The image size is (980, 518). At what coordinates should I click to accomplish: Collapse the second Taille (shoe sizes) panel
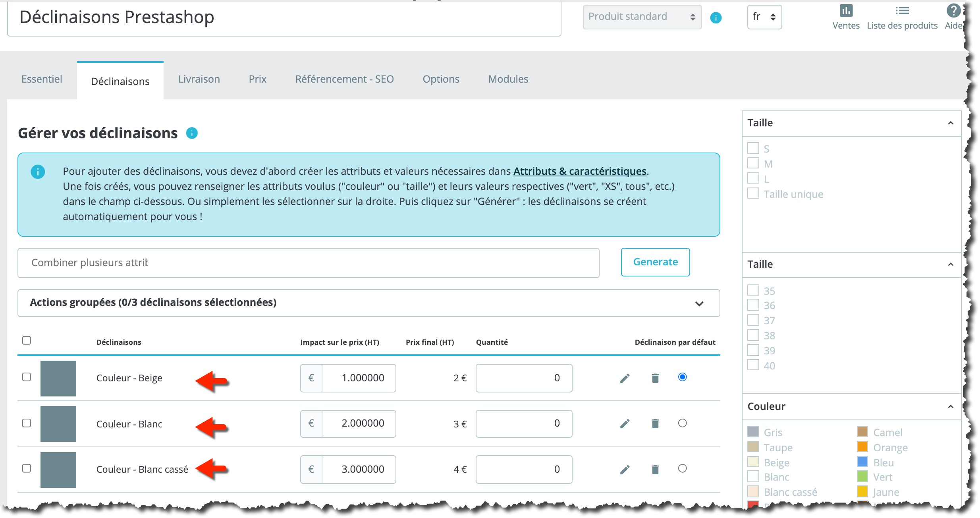pyautogui.click(x=951, y=265)
